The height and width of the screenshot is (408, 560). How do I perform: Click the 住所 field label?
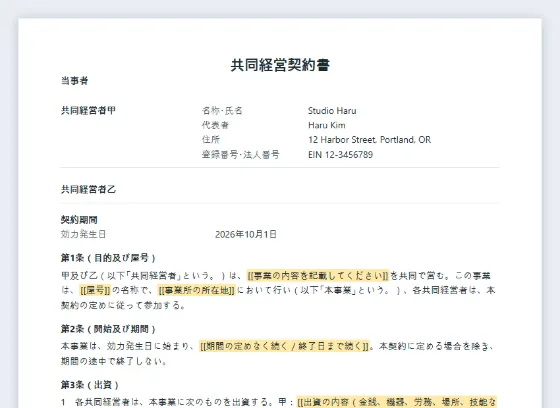pyautogui.click(x=211, y=139)
